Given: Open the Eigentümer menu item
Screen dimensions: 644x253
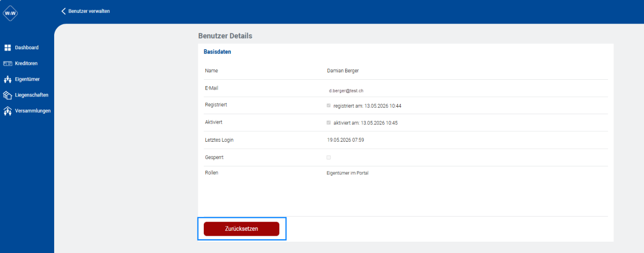Looking at the screenshot, I should click(27, 79).
